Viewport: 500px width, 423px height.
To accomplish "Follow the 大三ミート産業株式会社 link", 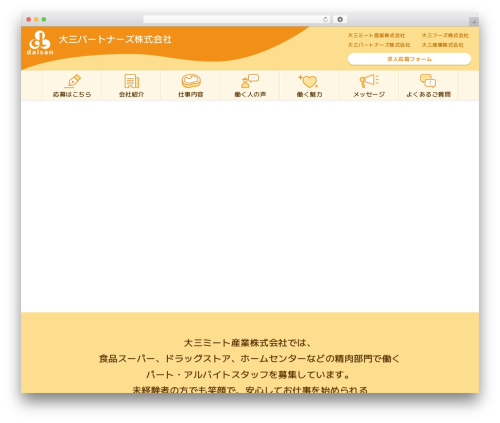I will coord(376,35).
